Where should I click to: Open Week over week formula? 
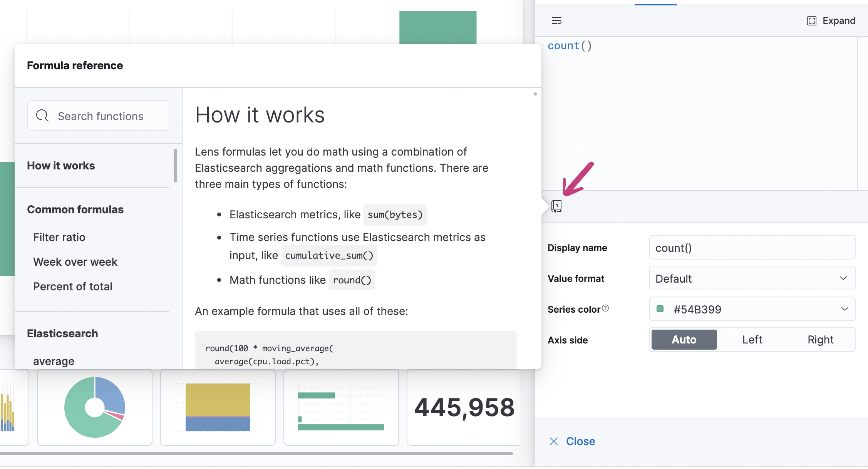pos(75,262)
